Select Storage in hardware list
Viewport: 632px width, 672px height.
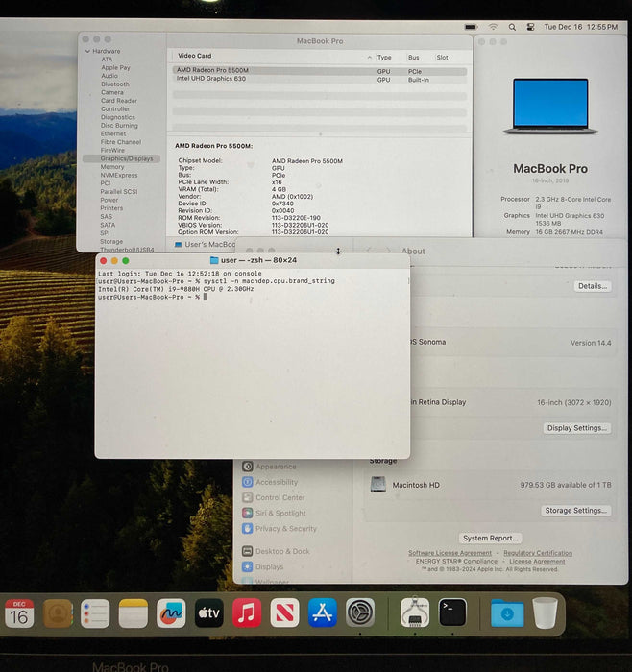(x=111, y=241)
